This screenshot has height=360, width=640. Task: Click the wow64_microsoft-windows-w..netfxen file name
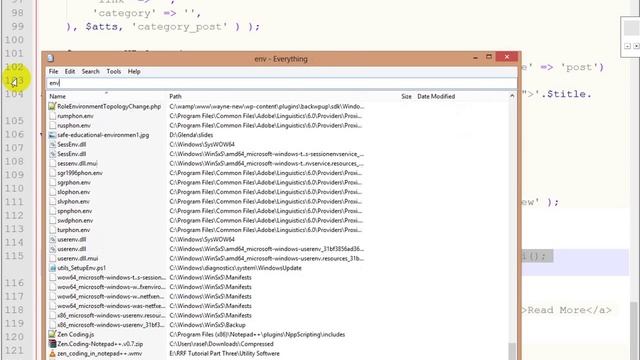[x=111, y=296]
